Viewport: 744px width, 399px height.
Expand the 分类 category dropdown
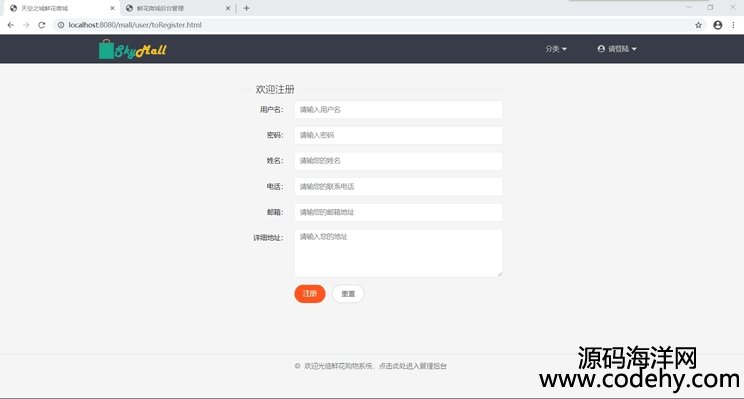click(556, 49)
